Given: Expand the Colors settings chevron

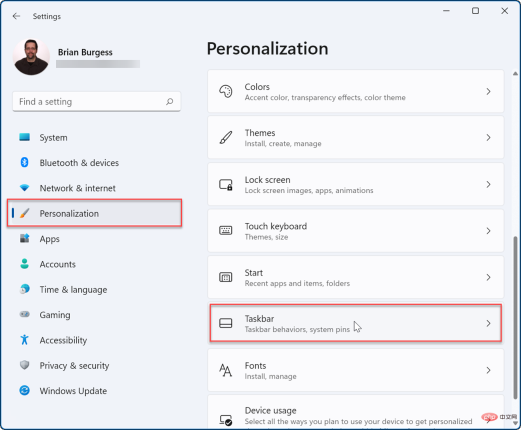Looking at the screenshot, I should (x=488, y=91).
